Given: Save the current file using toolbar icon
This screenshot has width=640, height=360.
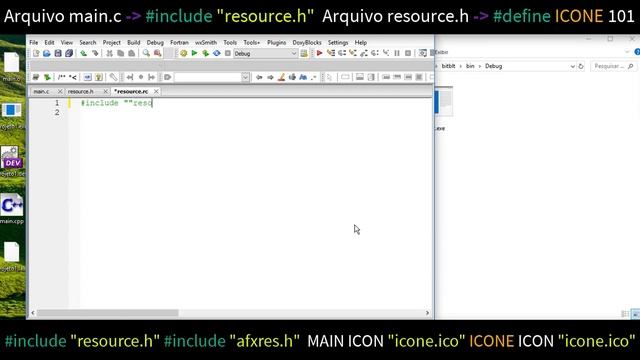Looking at the screenshot, I should 58,53.
